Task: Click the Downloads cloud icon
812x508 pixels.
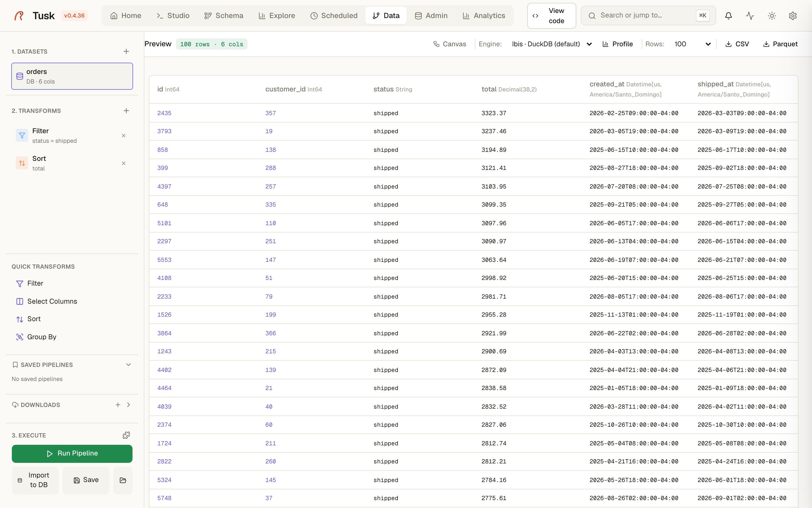Action: point(15,405)
